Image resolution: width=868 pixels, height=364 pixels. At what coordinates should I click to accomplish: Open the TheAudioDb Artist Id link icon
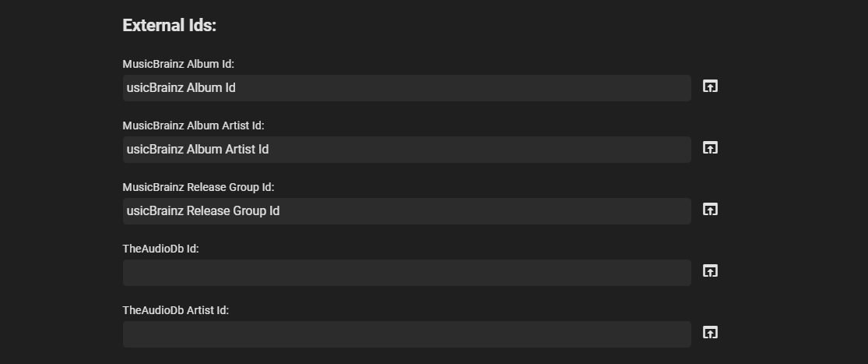pos(710,333)
